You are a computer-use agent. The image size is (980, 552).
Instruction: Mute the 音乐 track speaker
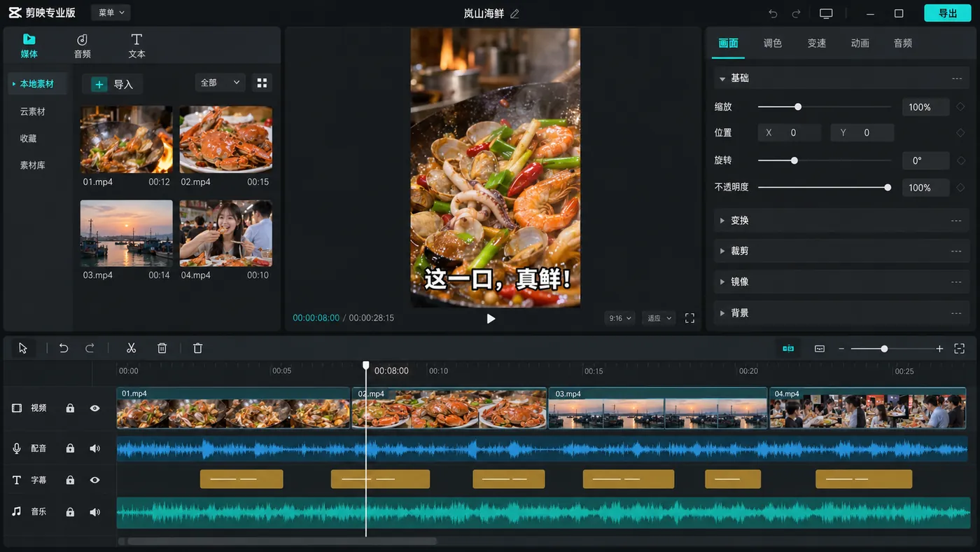tap(94, 512)
